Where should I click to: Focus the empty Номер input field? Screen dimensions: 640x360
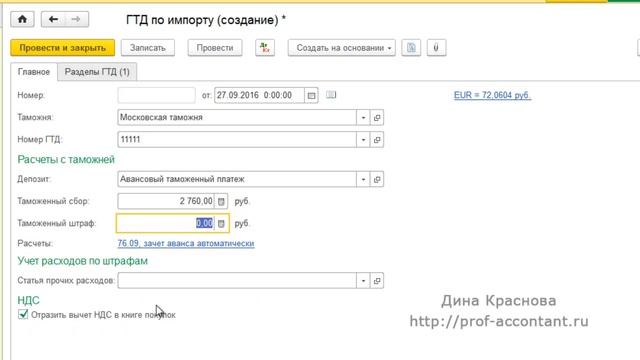[156, 96]
